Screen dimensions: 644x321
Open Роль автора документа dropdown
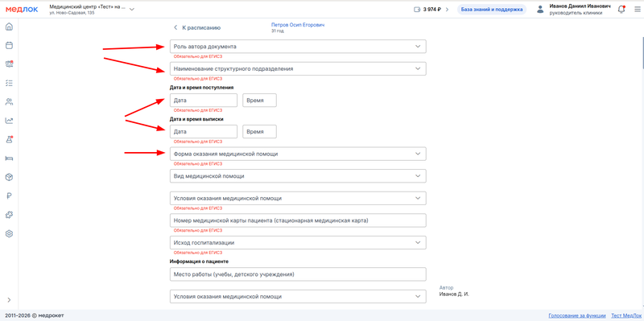298,47
